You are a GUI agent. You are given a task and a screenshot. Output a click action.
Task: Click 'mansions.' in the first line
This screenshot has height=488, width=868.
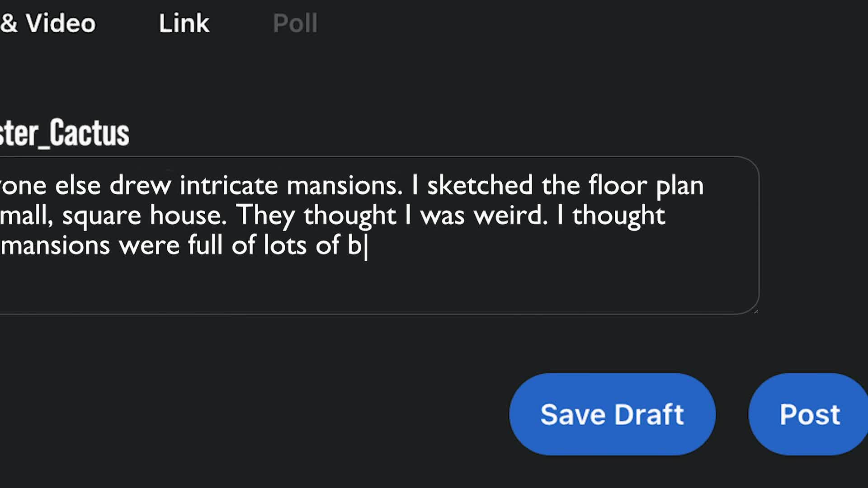344,185
